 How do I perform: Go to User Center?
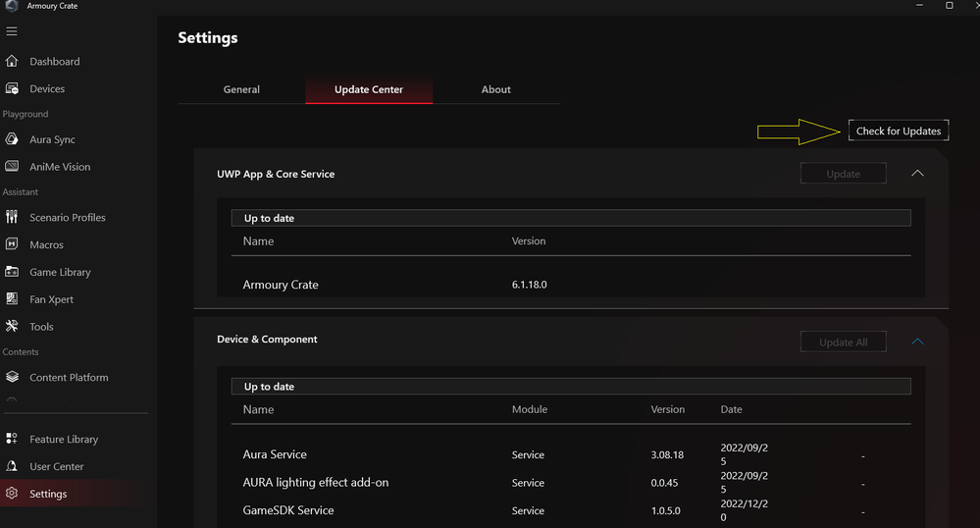(x=56, y=467)
